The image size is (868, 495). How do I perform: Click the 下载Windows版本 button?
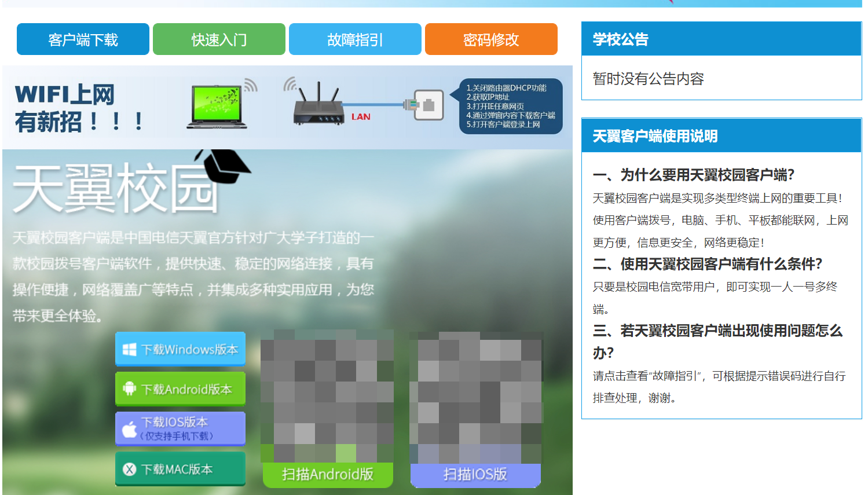[x=180, y=349]
